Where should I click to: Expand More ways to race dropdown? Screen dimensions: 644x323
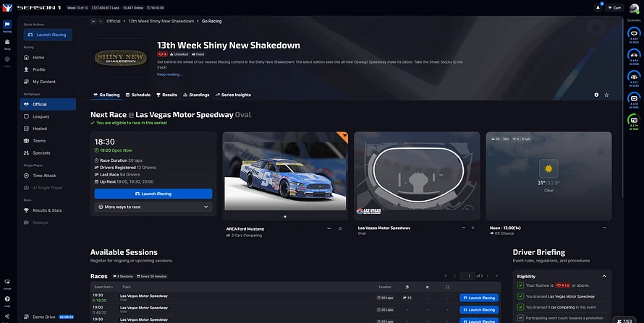pyautogui.click(x=153, y=207)
